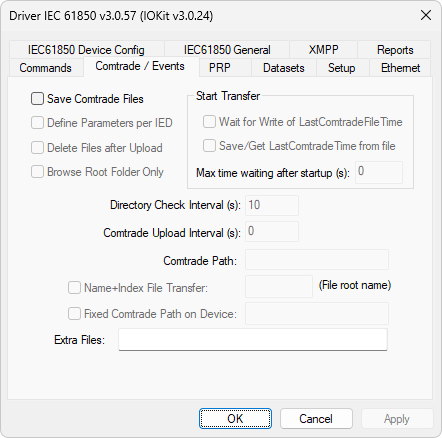Viewport: 442px width, 438px height.
Task: Click the Cancel button
Action: tap(316, 419)
